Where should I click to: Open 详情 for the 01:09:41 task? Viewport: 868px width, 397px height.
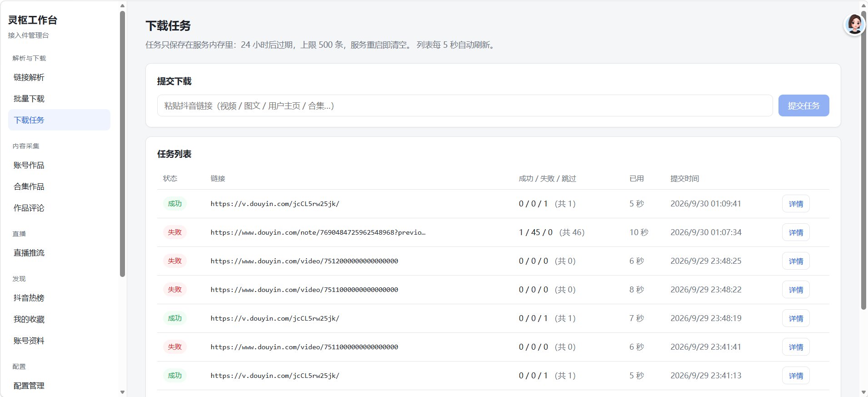coord(796,204)
